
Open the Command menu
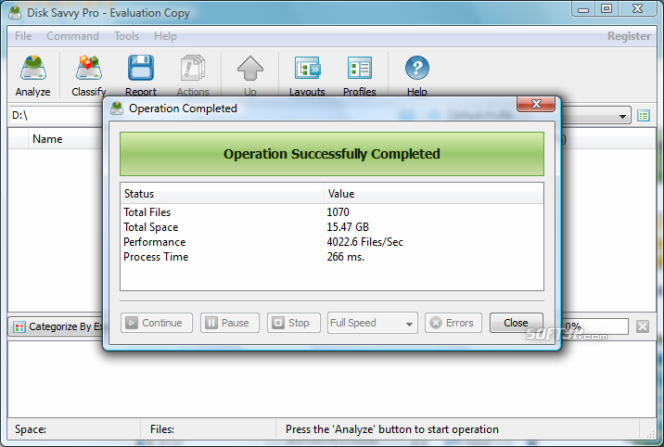pos(72,36)
